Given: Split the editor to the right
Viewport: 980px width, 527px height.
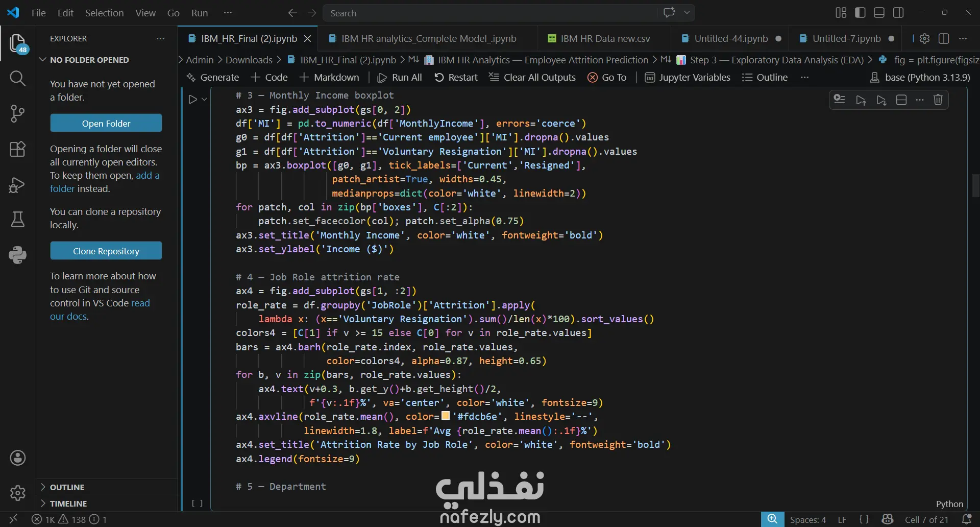Looking at the screenshot, I should (944, 38).
